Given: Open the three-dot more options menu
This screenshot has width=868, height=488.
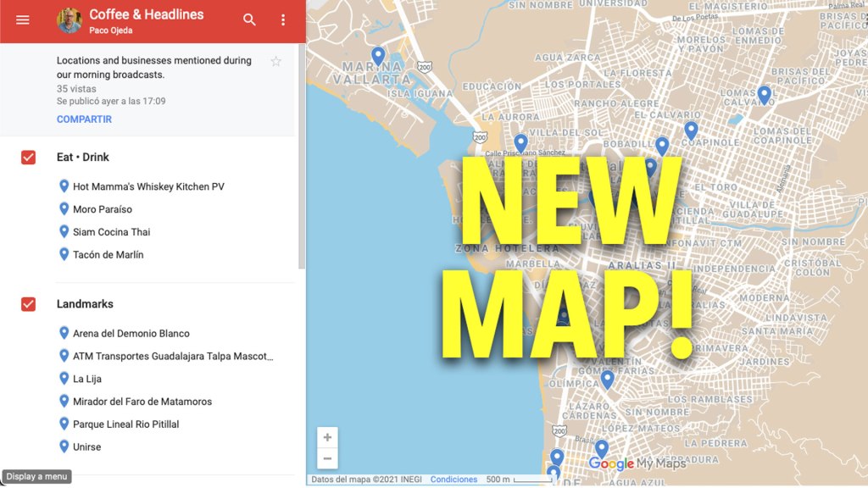Looking at the screenshot, I should click(283, 20).
